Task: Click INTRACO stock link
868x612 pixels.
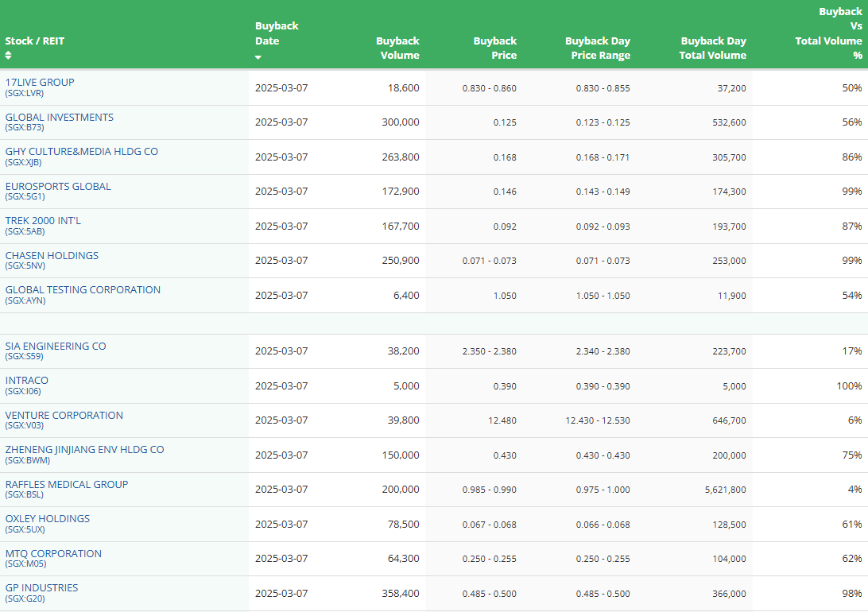Action: tap(26, 381)
